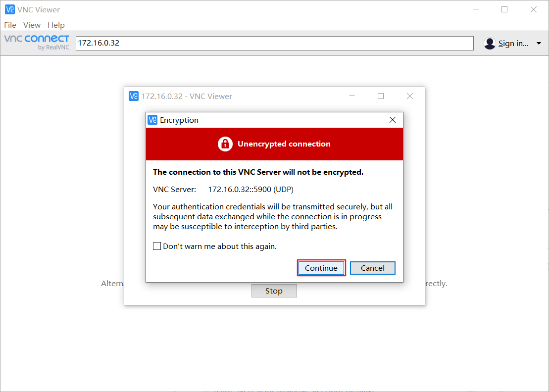Stop the connection attempt
This screenshot has height=392, width=549.
click(x=274, y=291)
